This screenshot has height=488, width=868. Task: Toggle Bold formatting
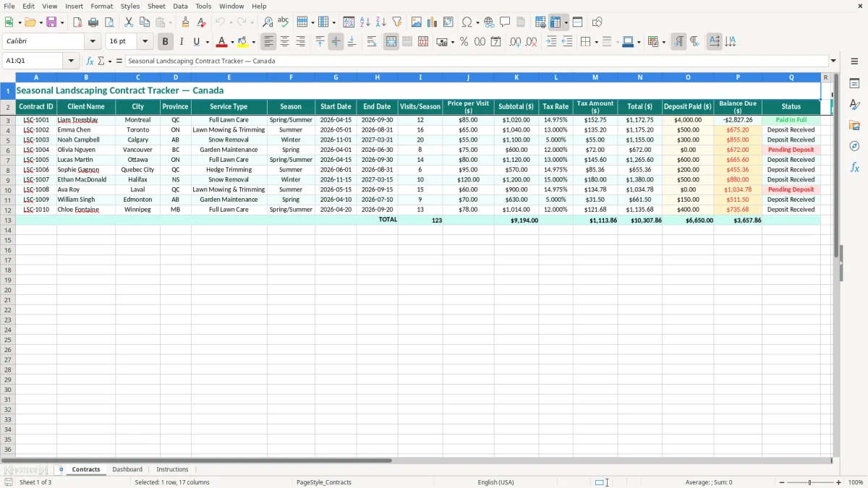coord(165,42)
